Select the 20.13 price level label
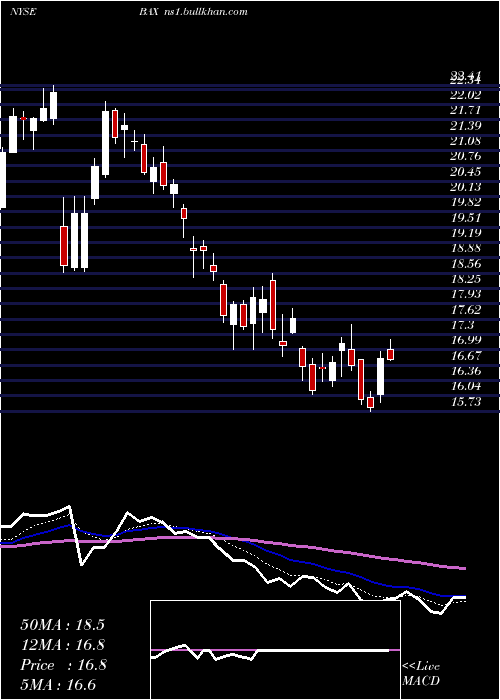This screenshot has height=700, width=500. [x=465, y=187]
